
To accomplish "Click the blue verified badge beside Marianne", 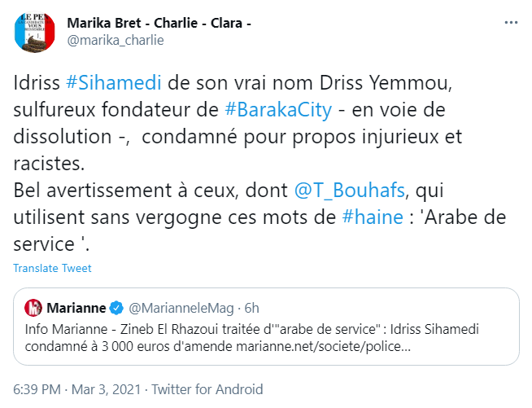I will pos(116,309).
